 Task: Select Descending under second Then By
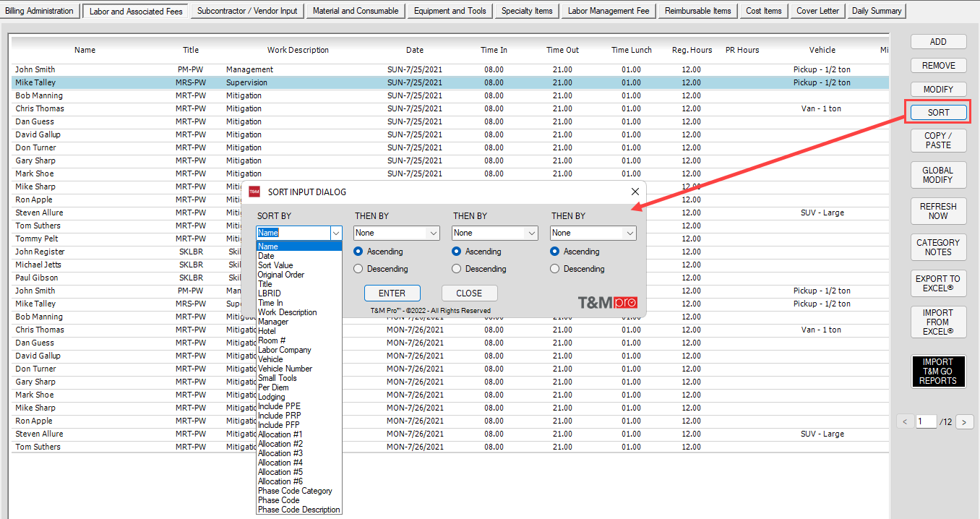(479, 269)
